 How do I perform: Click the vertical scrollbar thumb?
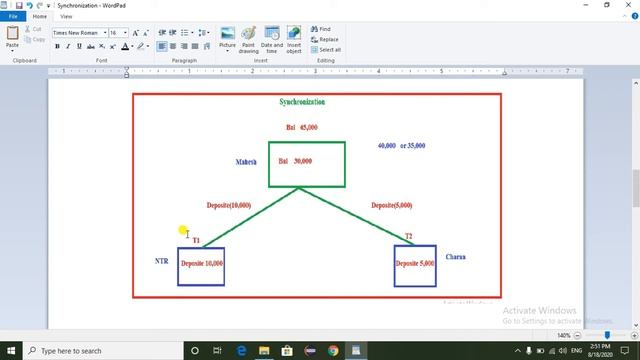[x=636, y=188]
